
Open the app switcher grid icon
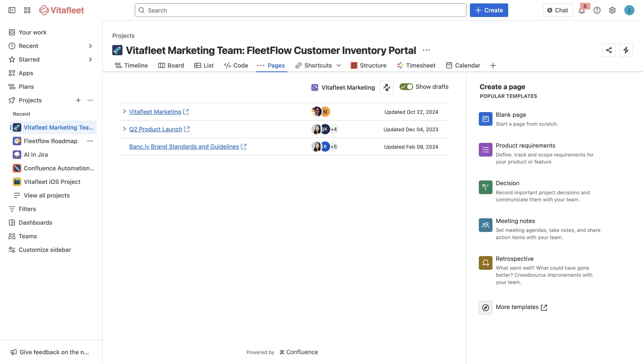[27, 10]
